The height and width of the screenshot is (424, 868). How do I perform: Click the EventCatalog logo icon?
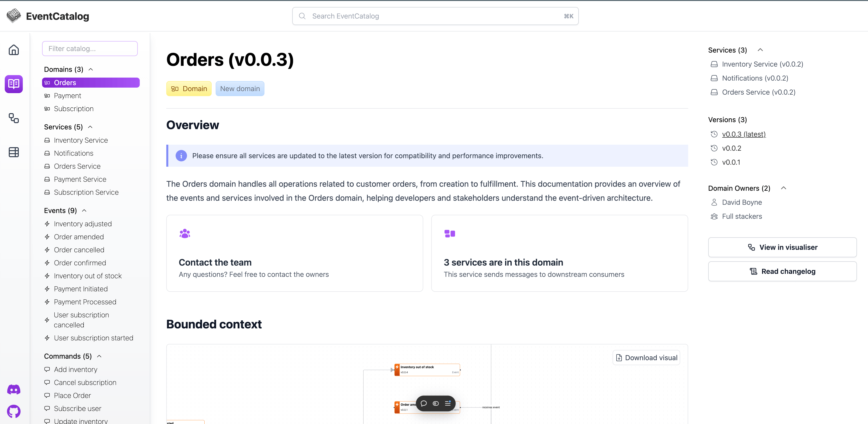click(14, 16)
